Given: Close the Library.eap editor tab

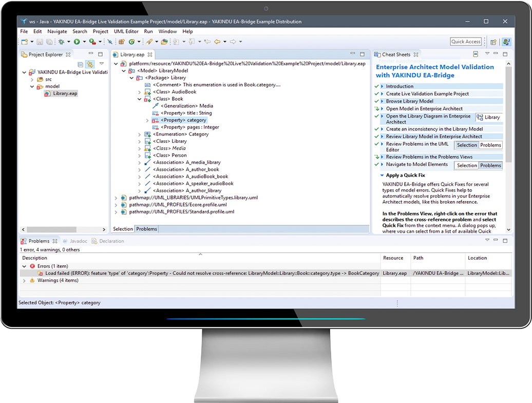Looking at the screenshot, I should (150, 54).
